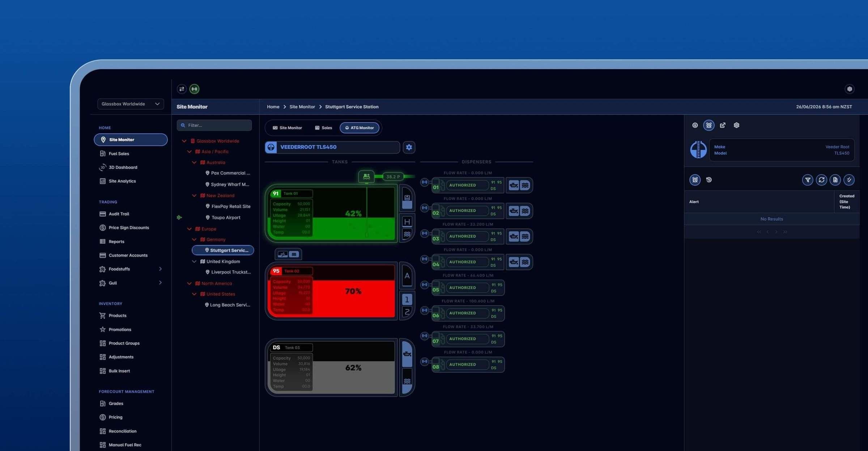Switch to the Site Monitor tab

287,128
